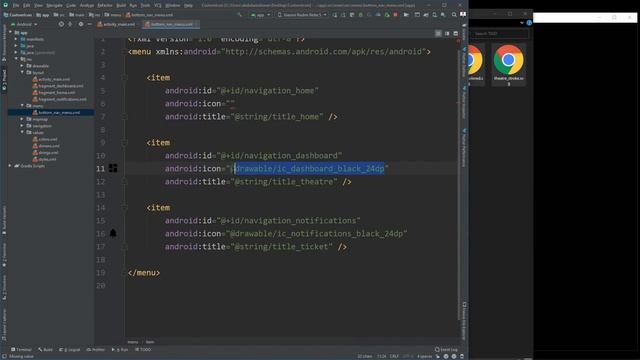Click the Stop red square icon
This screenshot has width=640, height=360.
395,15
